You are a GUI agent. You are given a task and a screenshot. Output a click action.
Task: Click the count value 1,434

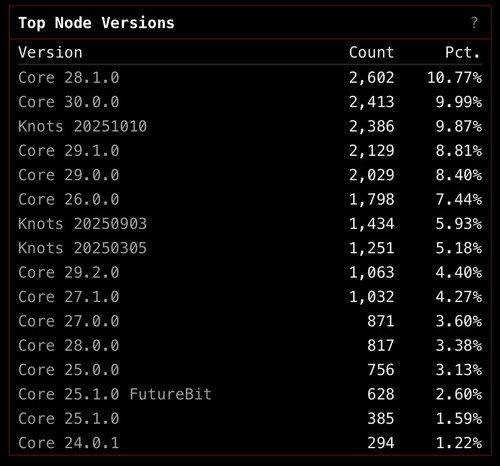coord(371,224)
